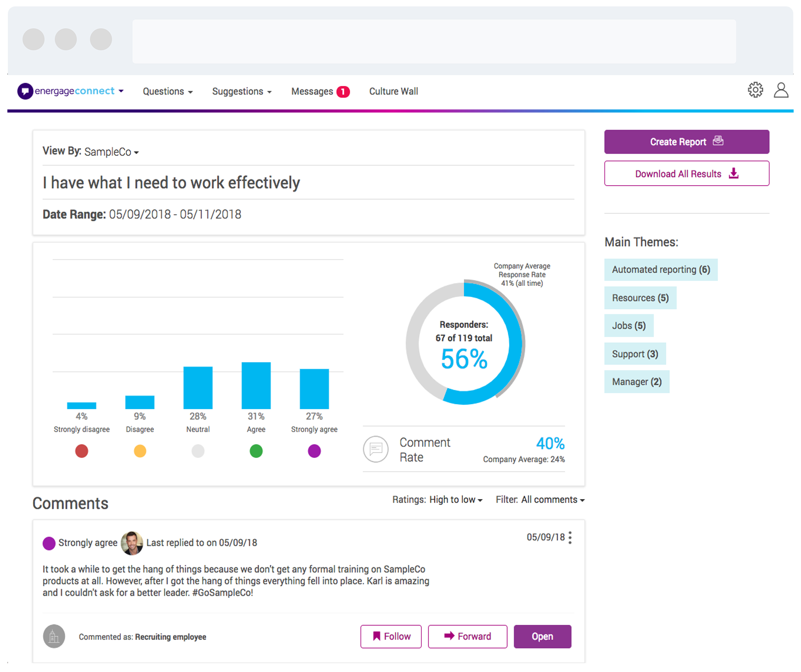Switch to the Culture Wall section

click(x=393, y=91)
